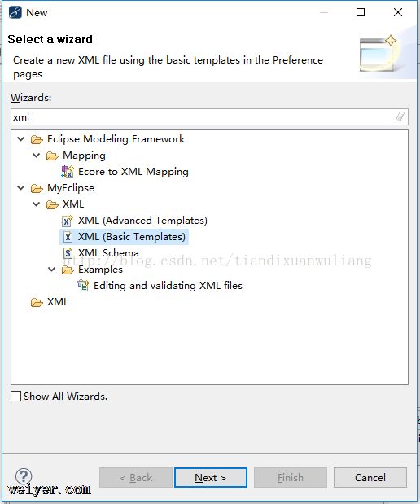Click the Editing and validating XML files icon

83,286
